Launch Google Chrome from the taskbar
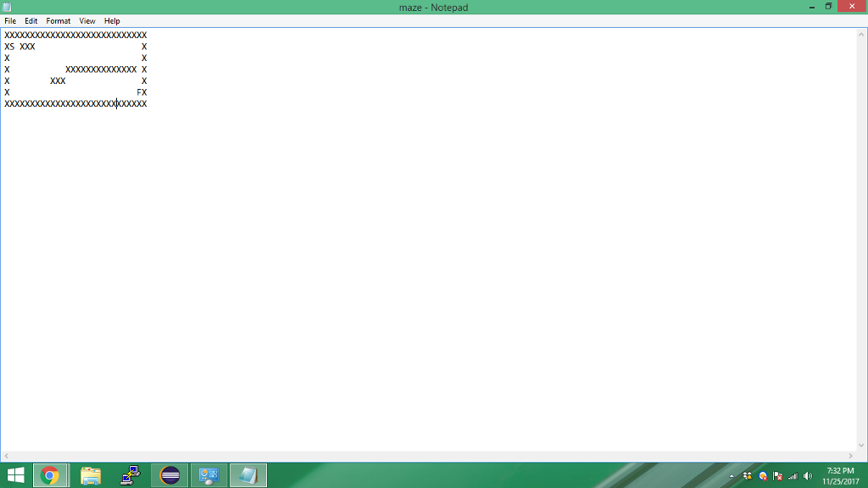 point(50,474)
